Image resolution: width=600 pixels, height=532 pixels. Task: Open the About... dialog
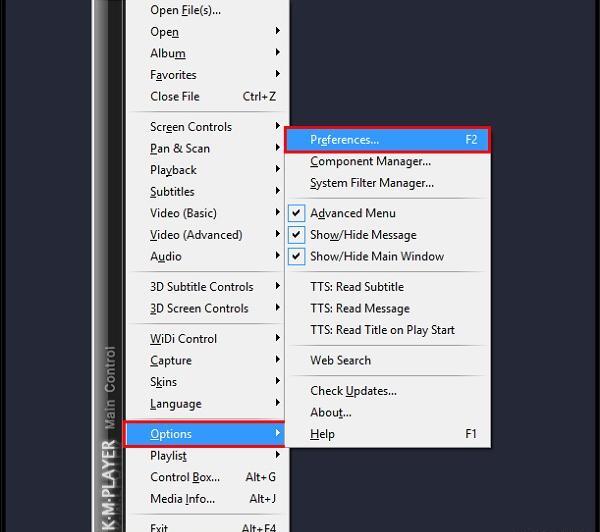click(x=388, y=412)
